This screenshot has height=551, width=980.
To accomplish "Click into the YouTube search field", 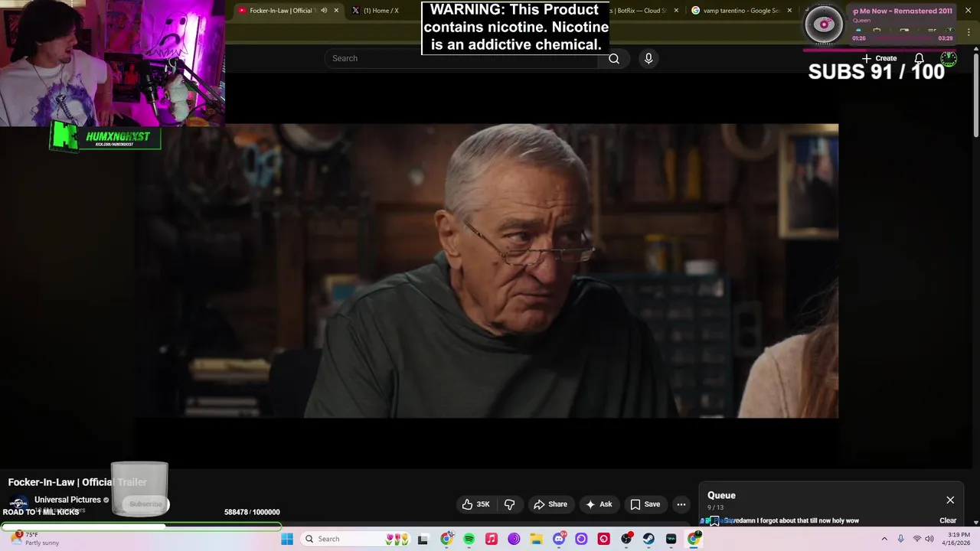I will (462, 58).
